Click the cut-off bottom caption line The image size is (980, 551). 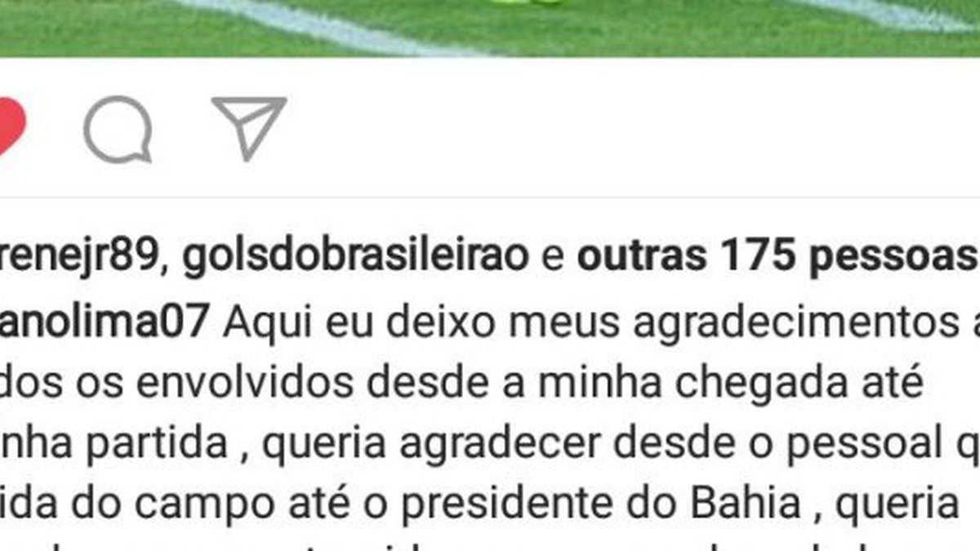(x=490, y=545)
